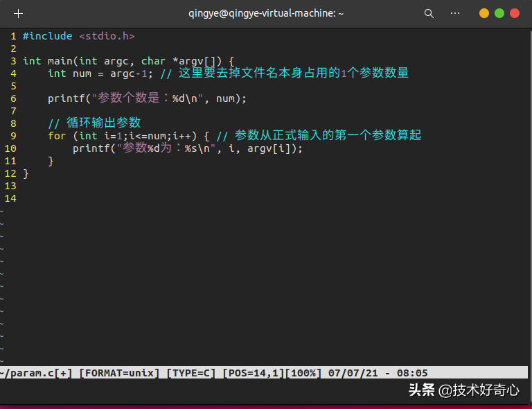Click '07/07/21 - 08:05' timestamp in status line
Viewport: 532px width, 409px height.
(x=378, y=373)
